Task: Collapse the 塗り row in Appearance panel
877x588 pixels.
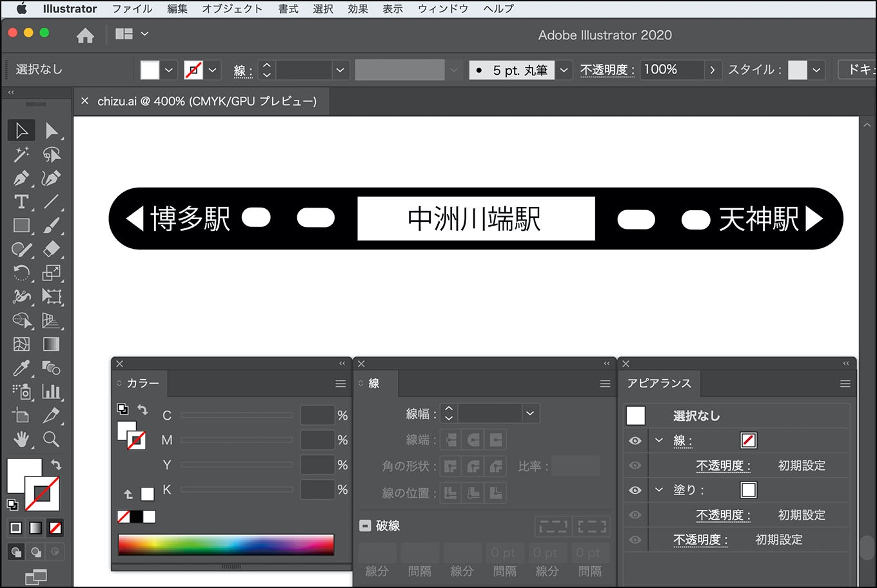Action: coord(658,489)
